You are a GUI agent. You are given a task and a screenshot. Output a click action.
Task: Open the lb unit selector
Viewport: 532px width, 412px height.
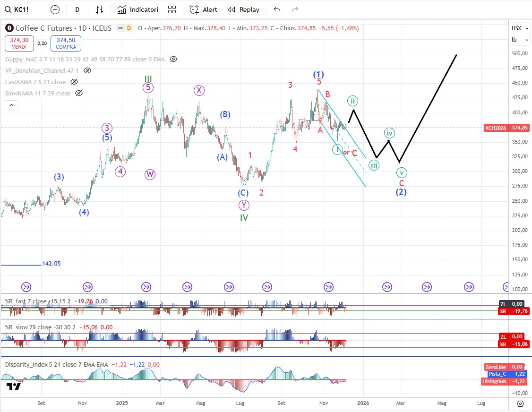(x=514, y=40)
